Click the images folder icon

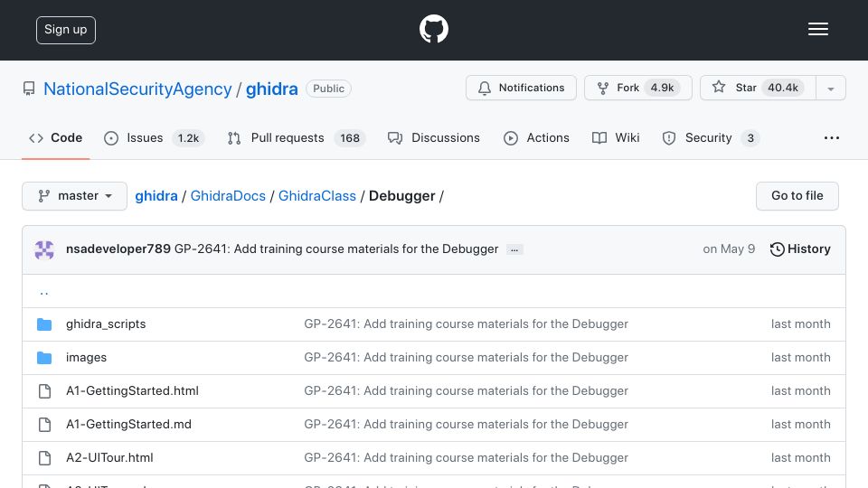pyautogui.click(x=44, y=358)
